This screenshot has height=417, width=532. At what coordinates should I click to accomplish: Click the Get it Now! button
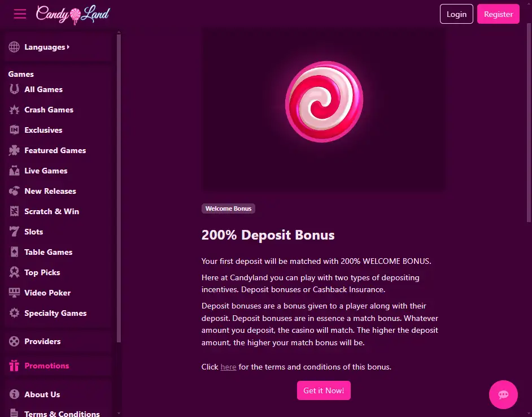324,390
